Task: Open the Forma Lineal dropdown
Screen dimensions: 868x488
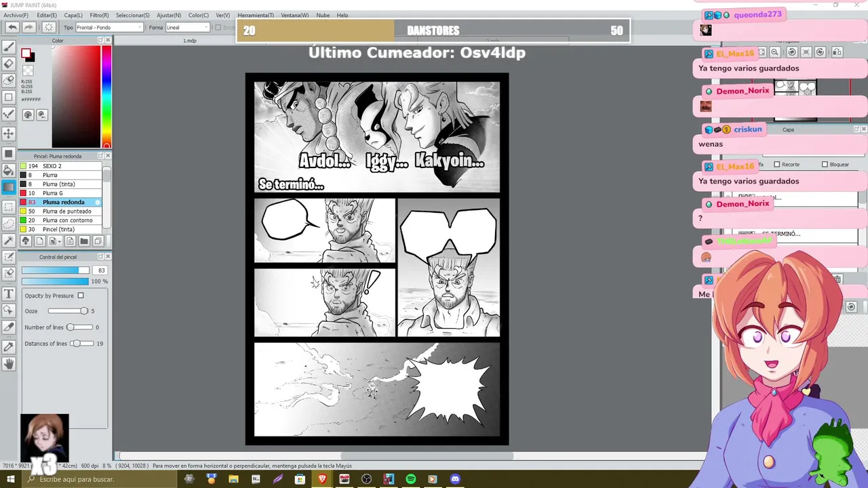Action: point(187,27)
